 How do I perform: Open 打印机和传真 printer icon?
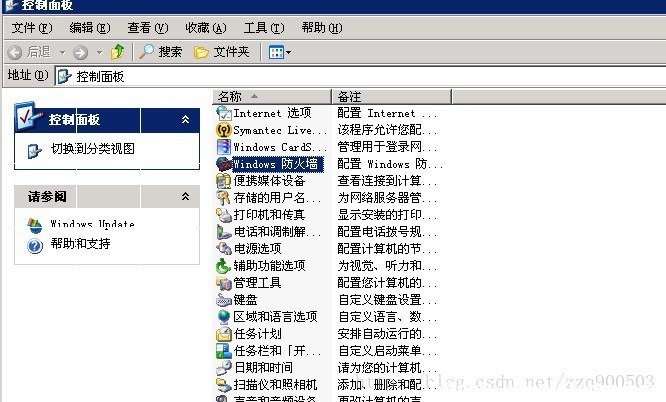(x=223, y=215)
